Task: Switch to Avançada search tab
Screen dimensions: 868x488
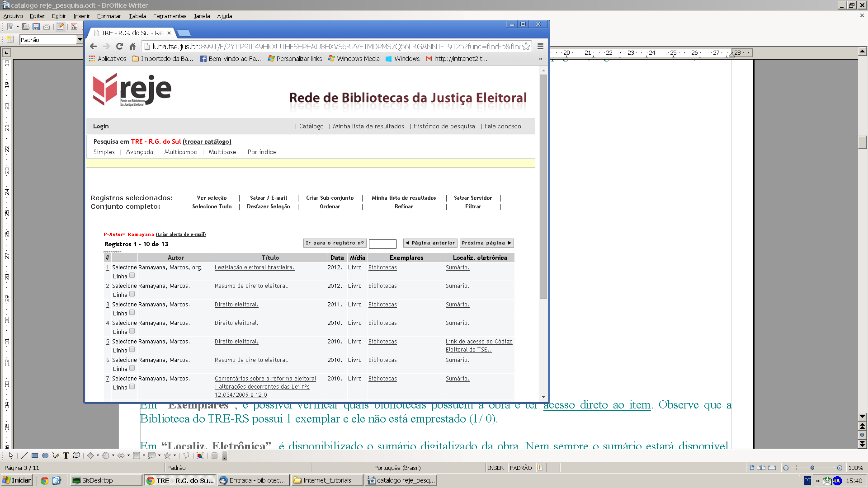Action: click(x=140, y=152)
